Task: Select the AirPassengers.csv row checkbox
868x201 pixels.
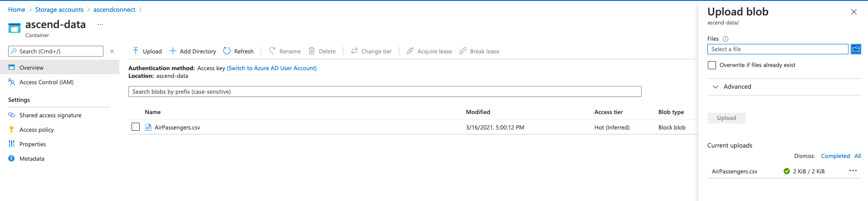Action: tap(136, 127)
